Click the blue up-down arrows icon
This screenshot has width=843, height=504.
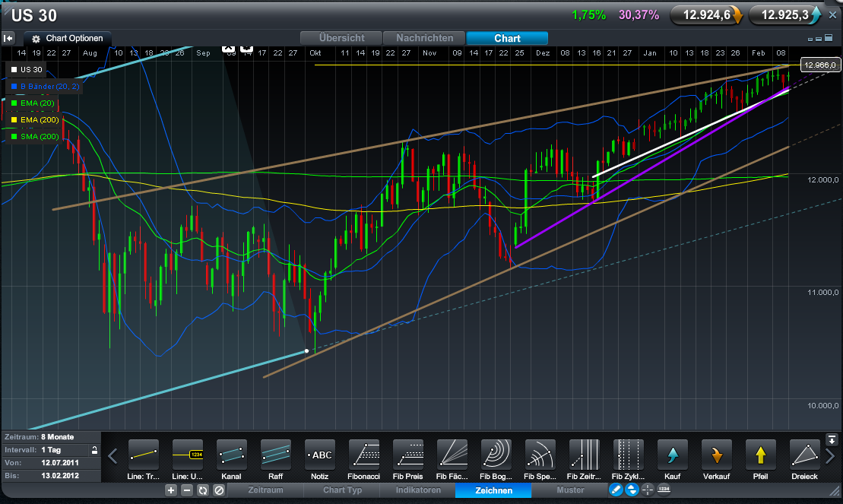click(x=632, y=490)
